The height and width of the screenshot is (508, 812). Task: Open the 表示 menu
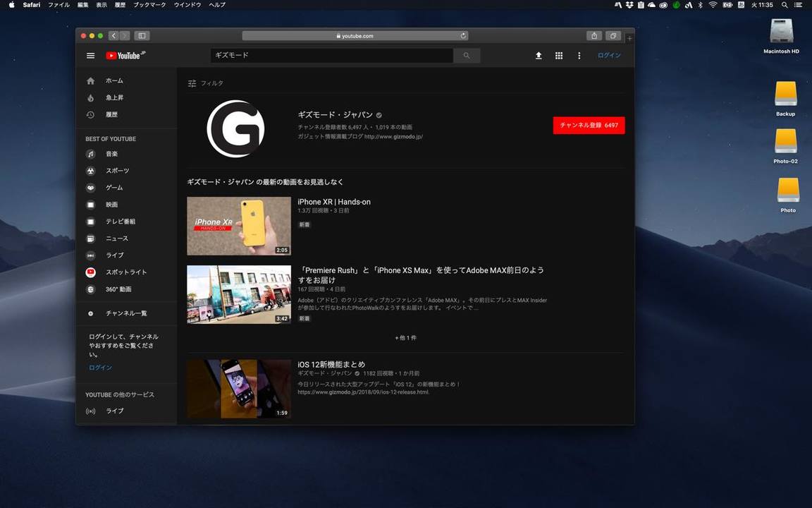pyautogui.click(x=101, y=5)
